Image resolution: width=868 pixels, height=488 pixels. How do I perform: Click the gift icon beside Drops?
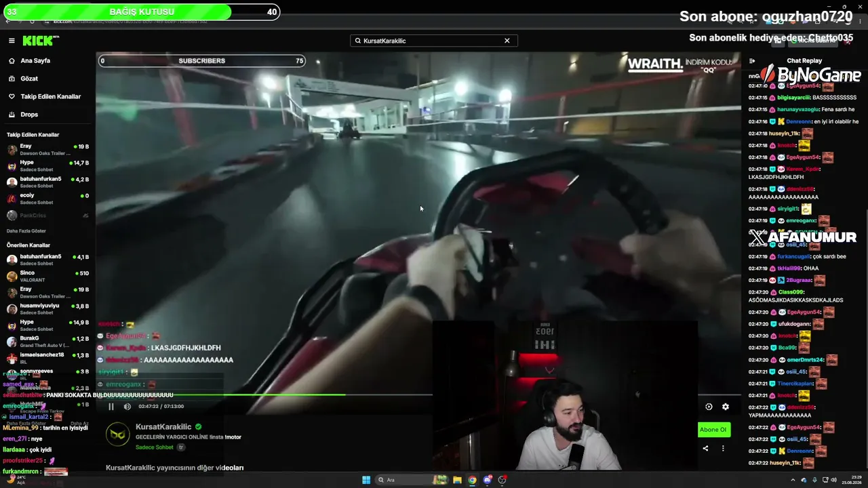pos(12,115)
